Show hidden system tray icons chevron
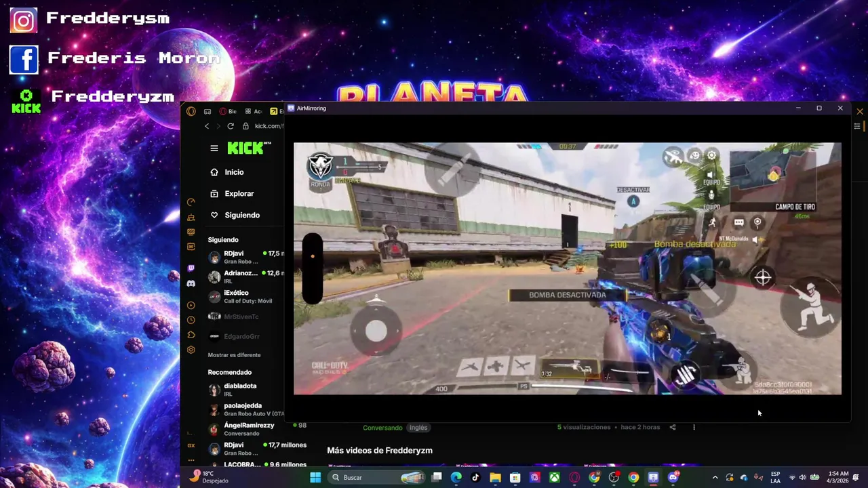 [715, 477]
